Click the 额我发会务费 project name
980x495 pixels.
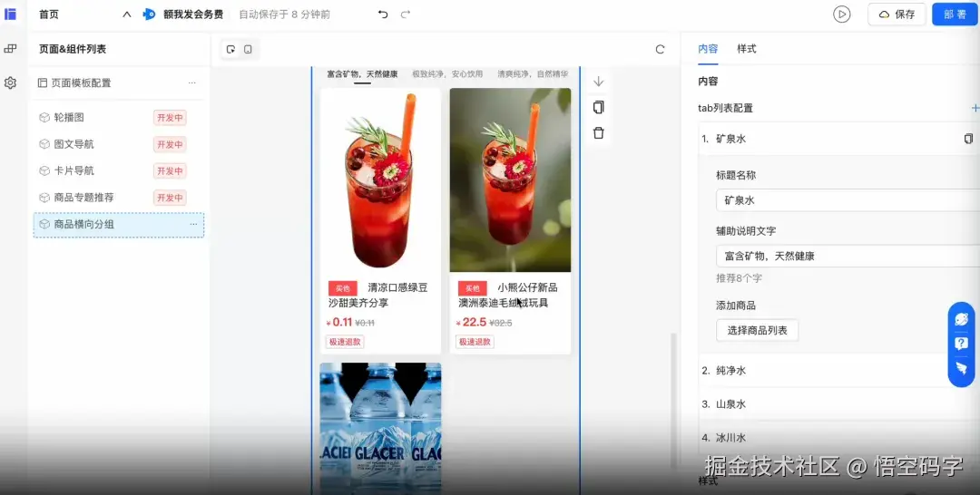193,15
